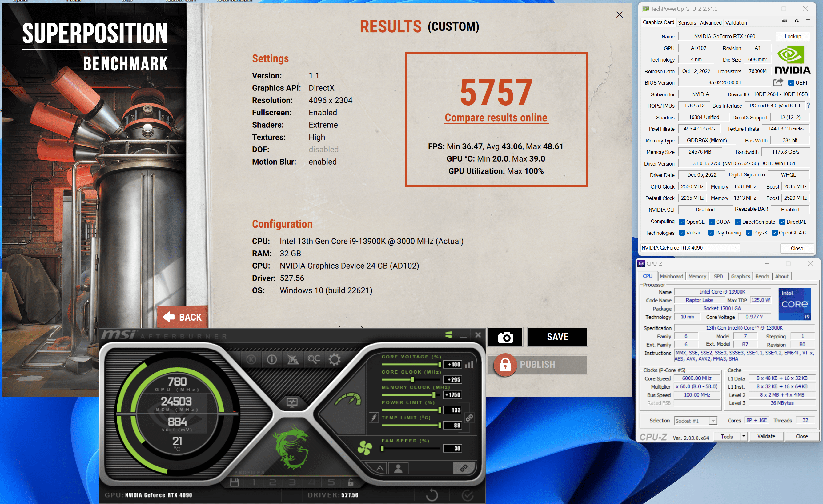Expand the CPU-Z Tools dropdown arrow
Screen dimensions: 823x504
[744, 436]
